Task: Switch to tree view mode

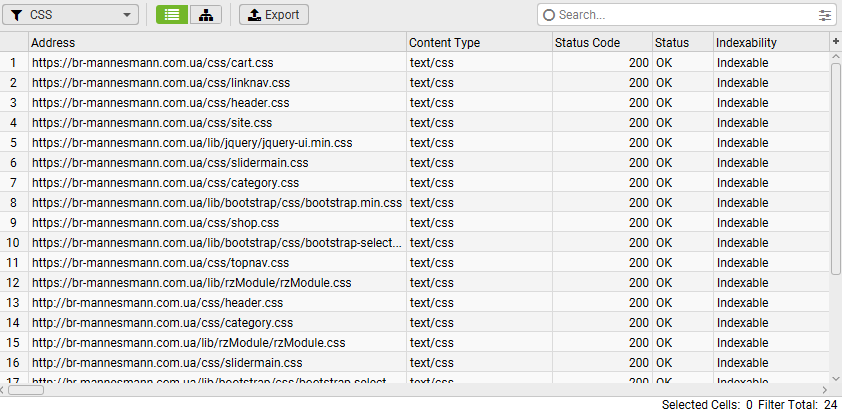Action: point(206,15)
